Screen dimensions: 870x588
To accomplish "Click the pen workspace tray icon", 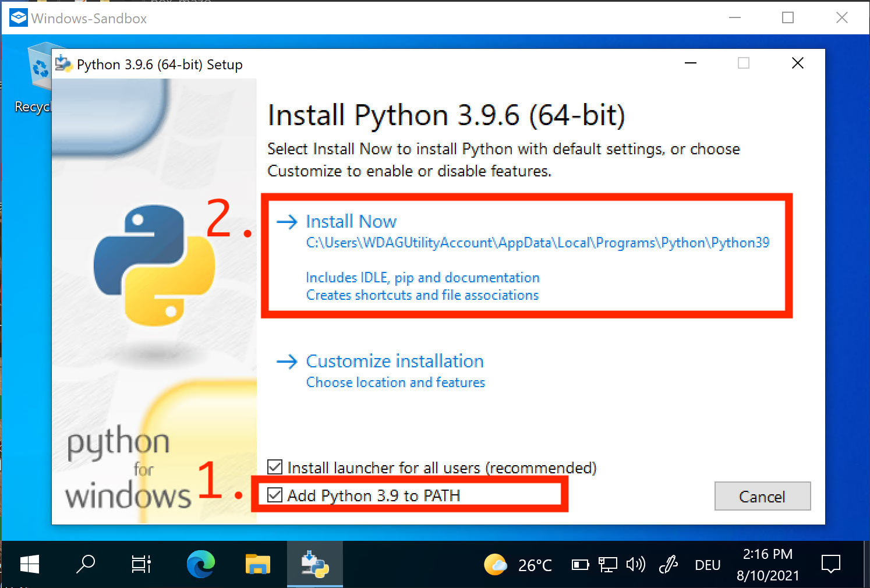I will (669, 565).
